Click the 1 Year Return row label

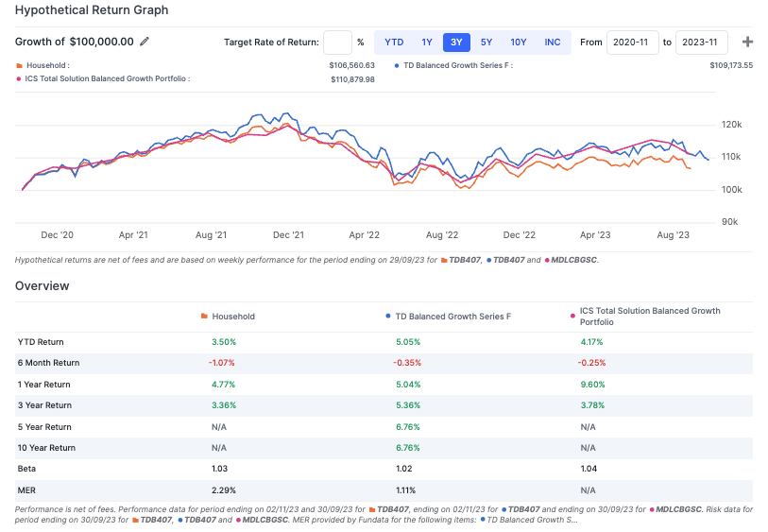click(44, 385)
